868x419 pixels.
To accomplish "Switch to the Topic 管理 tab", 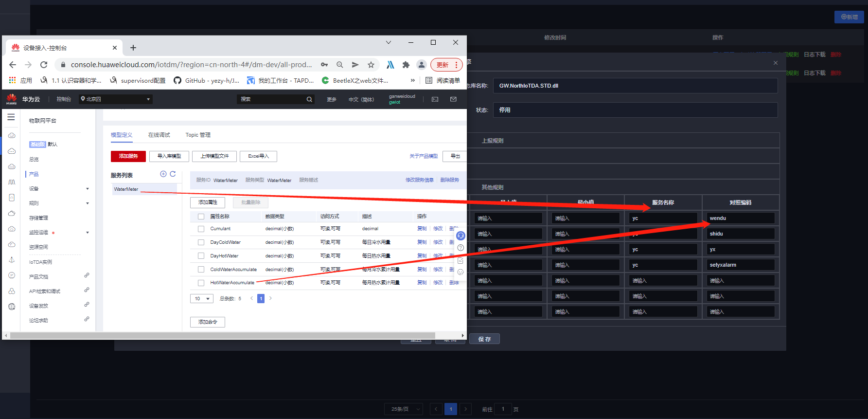I will click(198, 135).
